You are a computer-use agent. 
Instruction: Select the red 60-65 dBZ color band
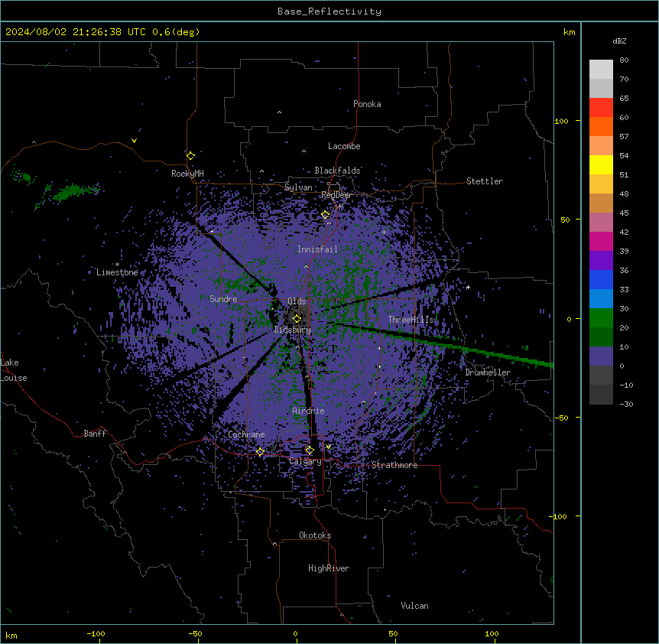(601, 107)
